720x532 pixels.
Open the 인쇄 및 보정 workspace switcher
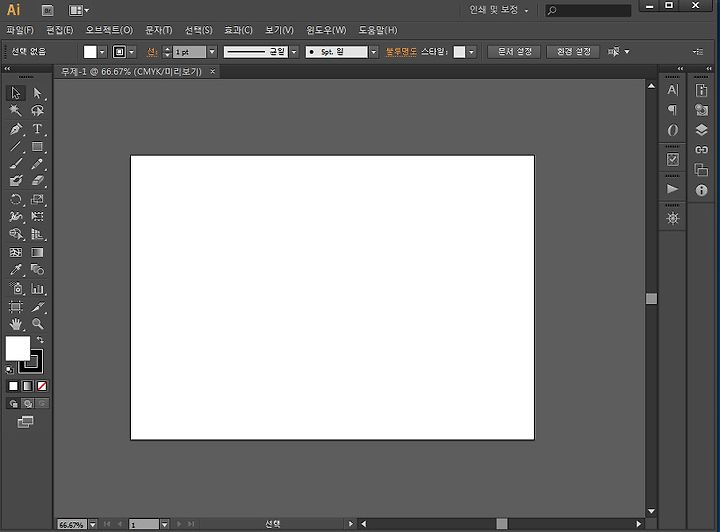[x=499, y=10]
